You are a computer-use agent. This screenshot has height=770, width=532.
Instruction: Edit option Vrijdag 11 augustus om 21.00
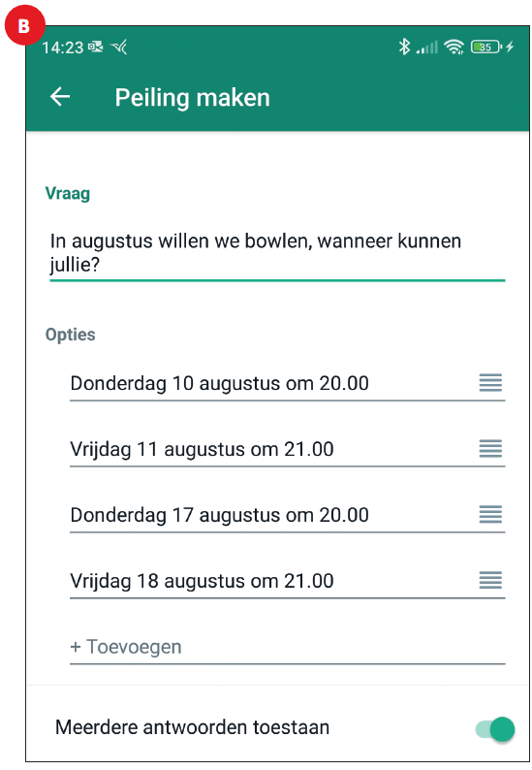(x=273, y=449)
